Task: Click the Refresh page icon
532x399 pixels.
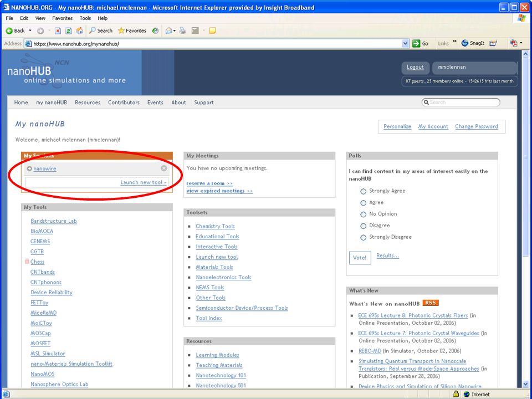Action: pos(69,31)
